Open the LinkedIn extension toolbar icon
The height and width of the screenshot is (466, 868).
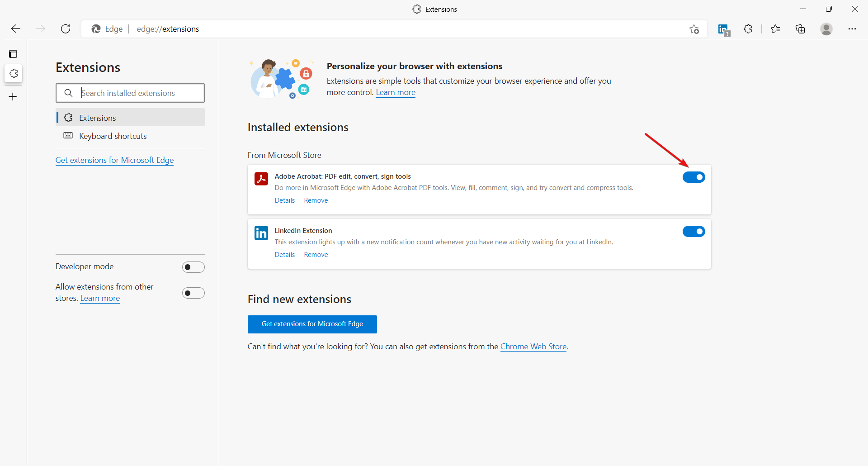click(x=724, y=30)
